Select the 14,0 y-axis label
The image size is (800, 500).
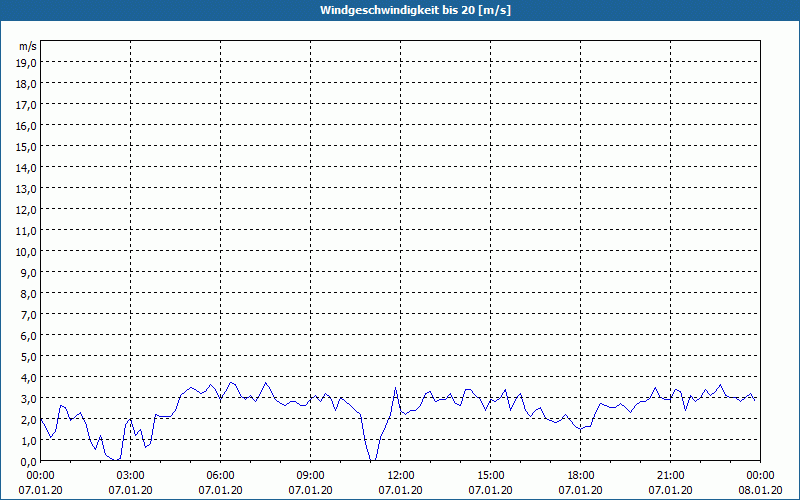[26, 168]
